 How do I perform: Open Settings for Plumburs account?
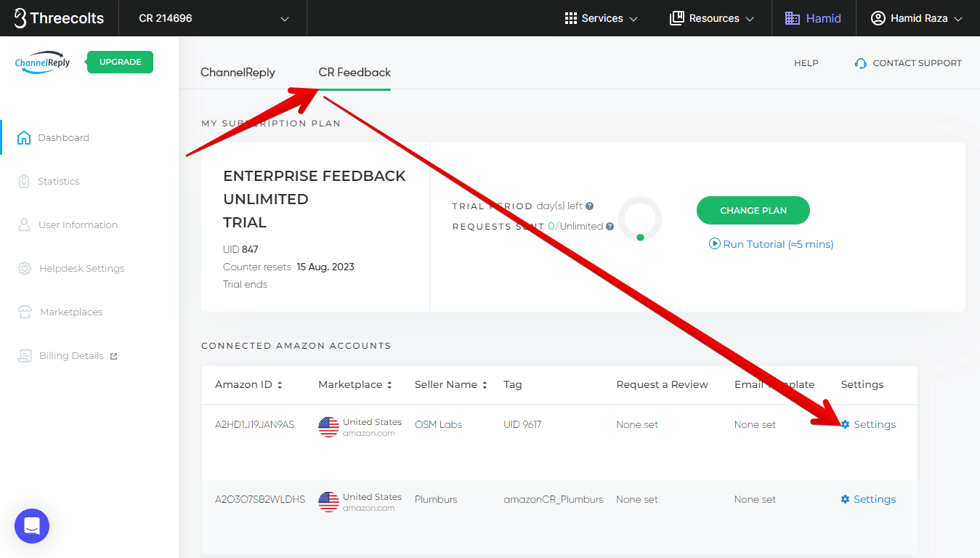(x=868, y=499)
